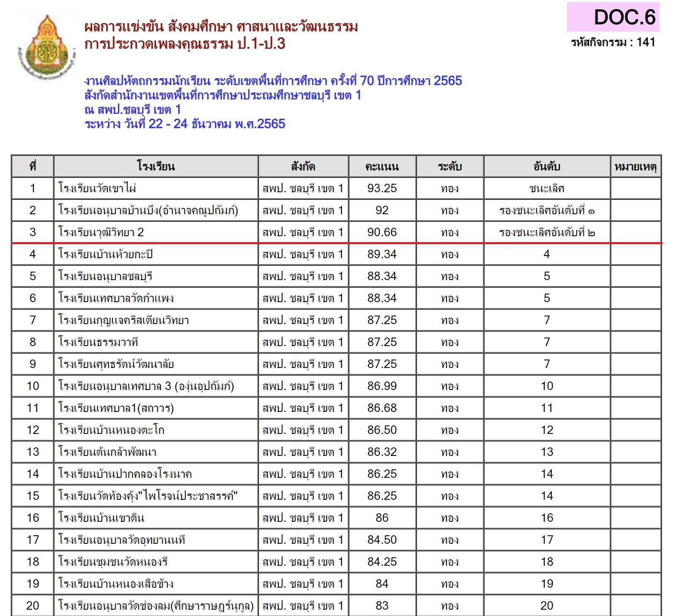Click the school โรงเรียนต้นกล้าพัฒนา
The width and height of the screenshot is (673, 616).
coord(107,452)
